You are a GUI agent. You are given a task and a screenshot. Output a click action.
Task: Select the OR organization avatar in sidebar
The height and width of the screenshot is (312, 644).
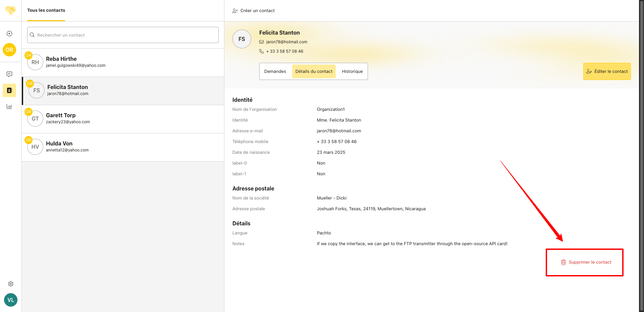9,50
